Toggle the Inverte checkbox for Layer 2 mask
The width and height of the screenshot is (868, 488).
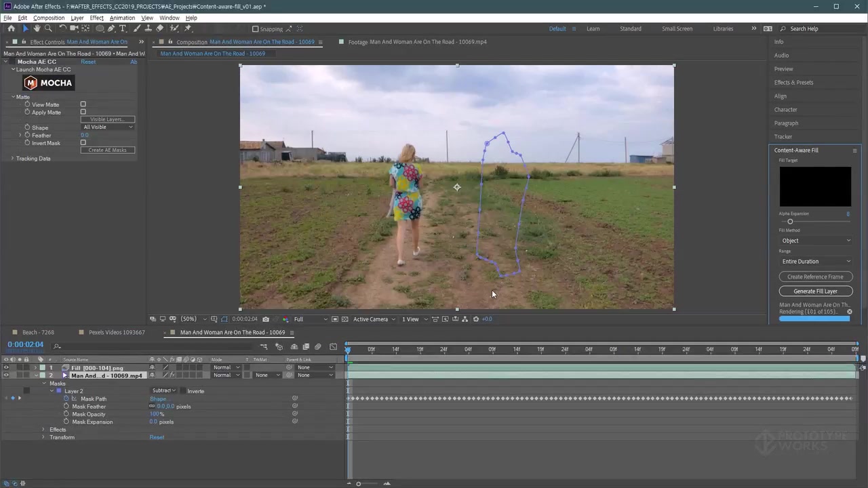183,391
